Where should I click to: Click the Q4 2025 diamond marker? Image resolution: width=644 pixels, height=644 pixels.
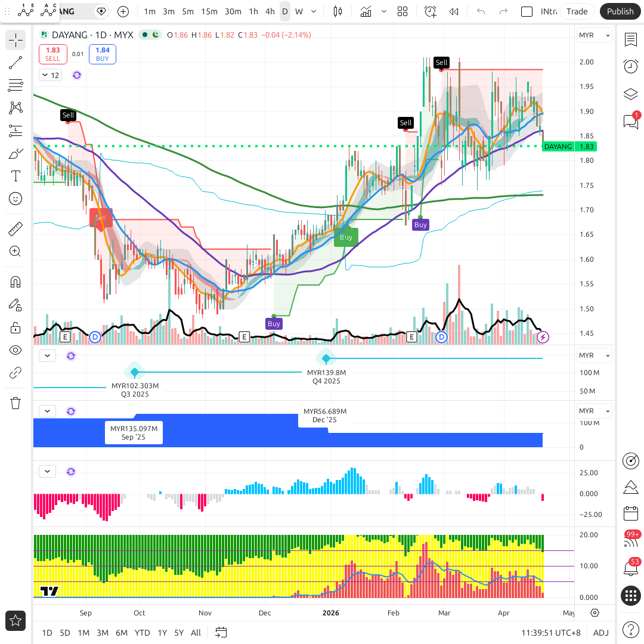click(x=326, y=358)
